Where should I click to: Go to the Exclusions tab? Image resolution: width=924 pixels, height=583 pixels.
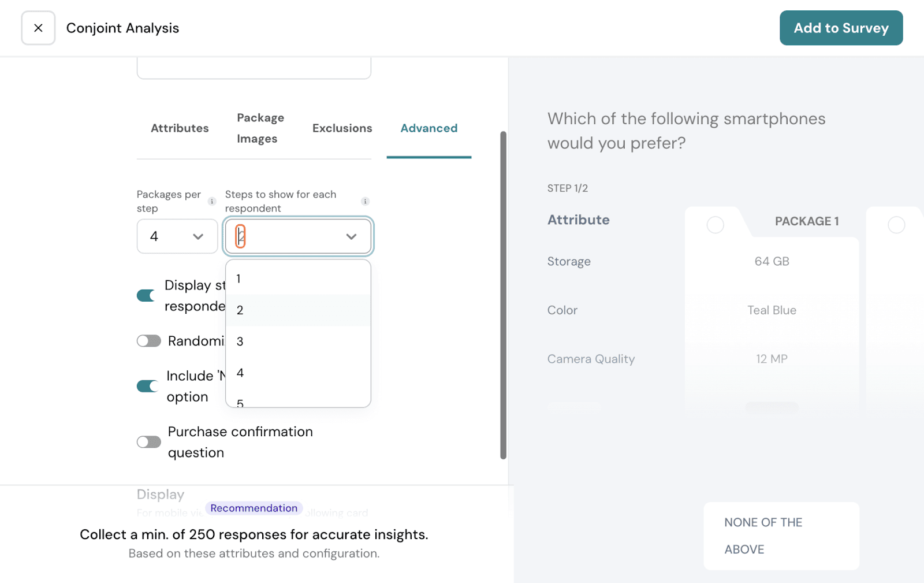342,128
